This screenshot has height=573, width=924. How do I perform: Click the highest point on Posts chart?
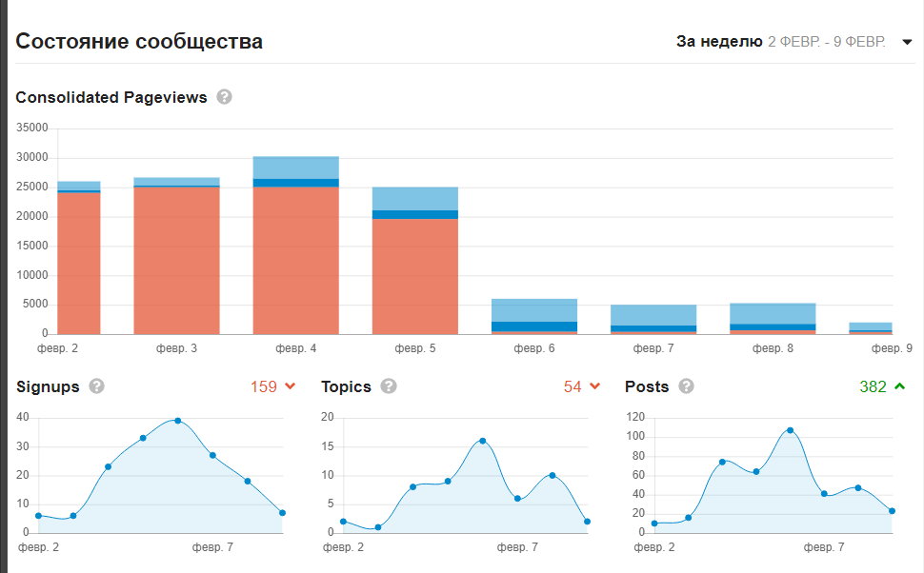(x=791, y=430)
